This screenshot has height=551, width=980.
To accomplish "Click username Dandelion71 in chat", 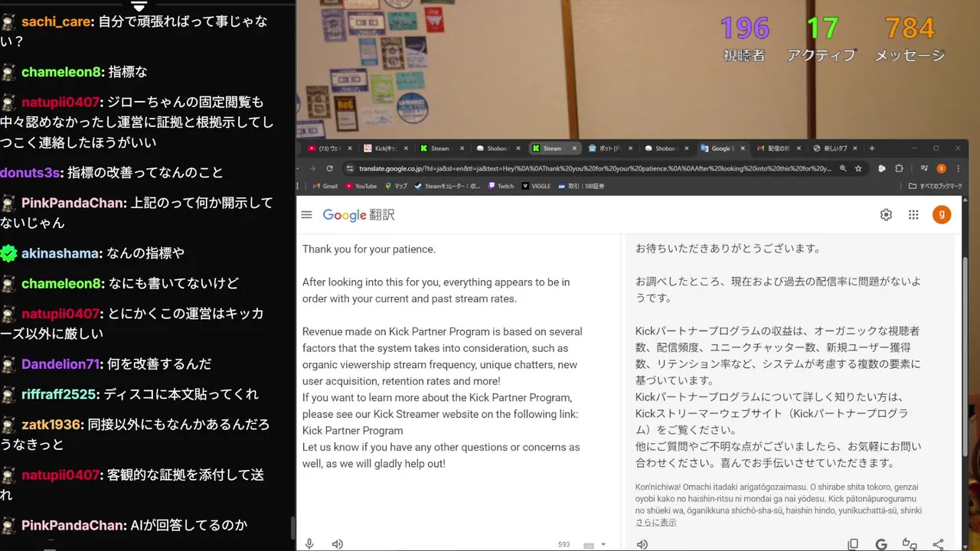I will 60,364.
